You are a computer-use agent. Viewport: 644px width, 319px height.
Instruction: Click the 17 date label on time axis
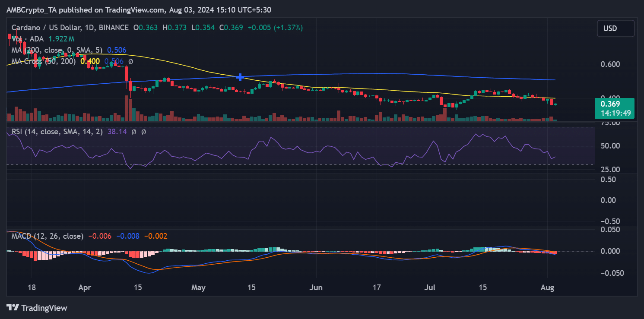(x=377, y=287)
